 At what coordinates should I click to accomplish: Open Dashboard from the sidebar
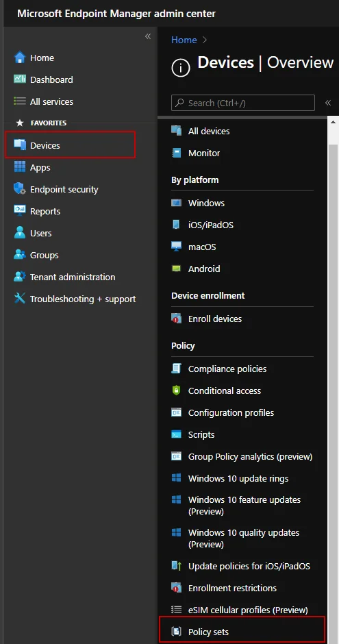(51, 79)
